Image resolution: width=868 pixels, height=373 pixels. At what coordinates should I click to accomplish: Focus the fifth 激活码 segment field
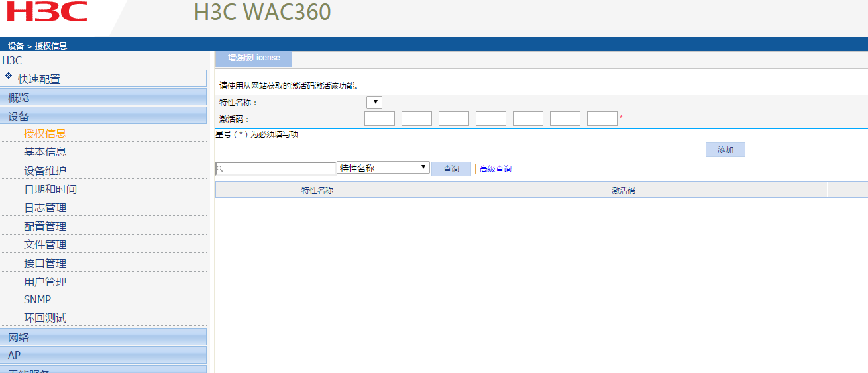pos(528,119)
